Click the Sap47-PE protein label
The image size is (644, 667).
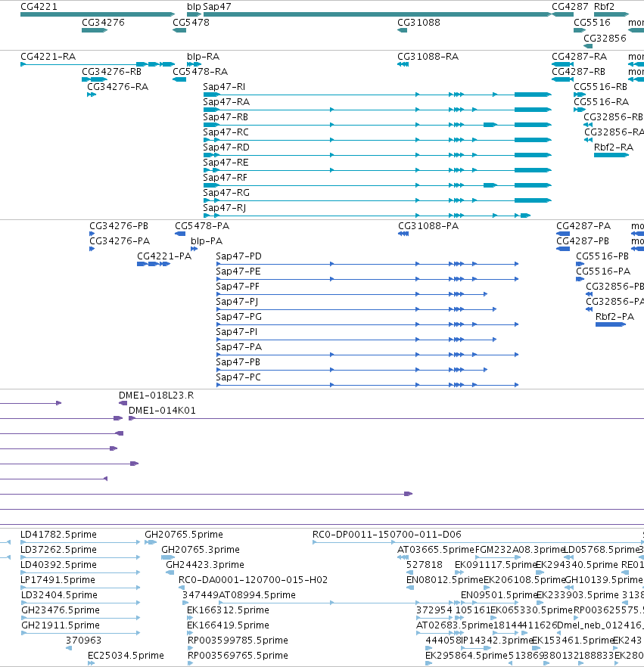click(238, 271)
